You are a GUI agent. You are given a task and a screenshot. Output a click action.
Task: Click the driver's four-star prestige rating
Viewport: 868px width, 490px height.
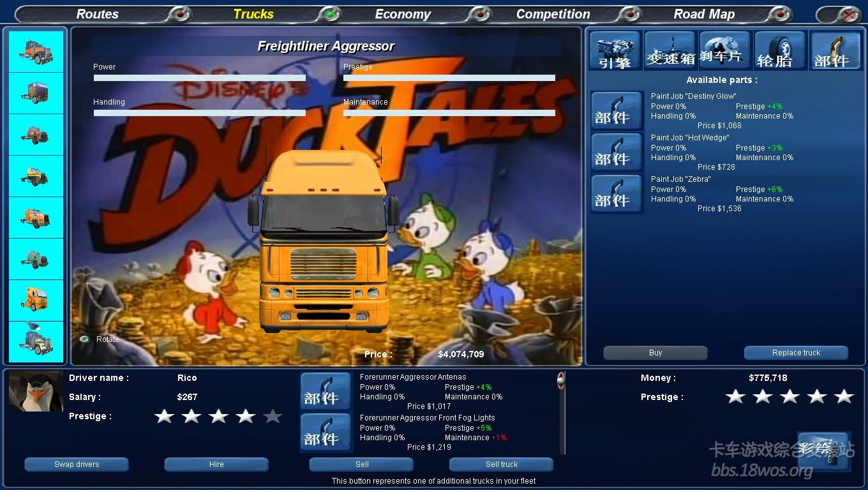[218, 416]
